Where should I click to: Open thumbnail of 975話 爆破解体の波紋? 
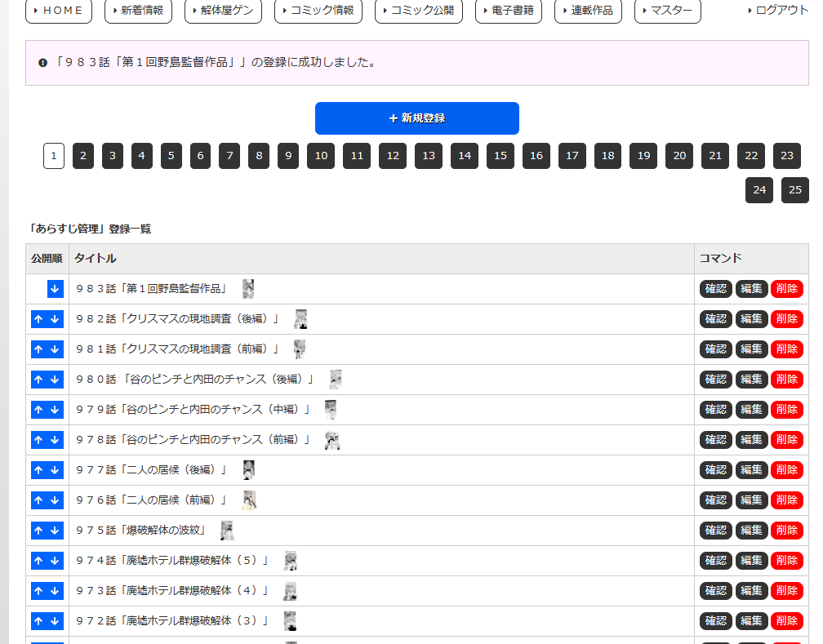coord(227,530)
